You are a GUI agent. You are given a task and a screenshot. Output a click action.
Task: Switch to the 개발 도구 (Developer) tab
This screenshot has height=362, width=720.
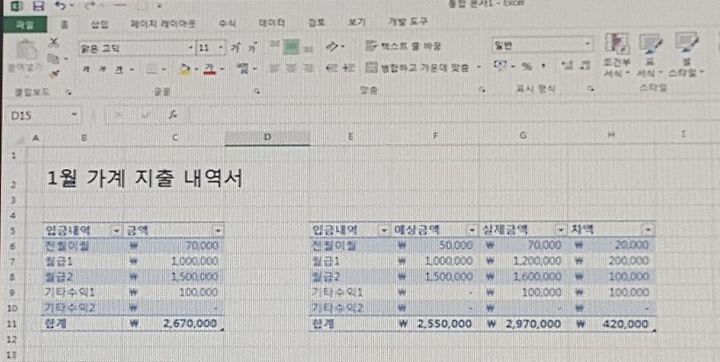(x=409, y=22)
